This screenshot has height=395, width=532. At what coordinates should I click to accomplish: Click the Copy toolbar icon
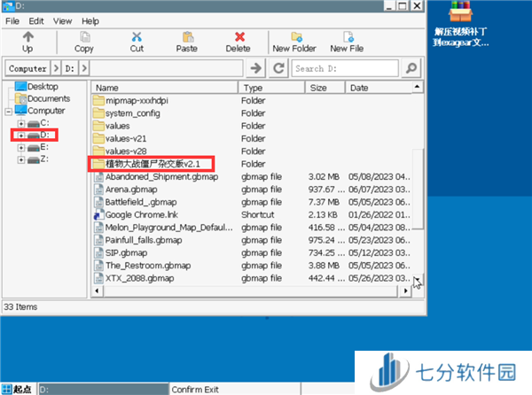[84, 37]
